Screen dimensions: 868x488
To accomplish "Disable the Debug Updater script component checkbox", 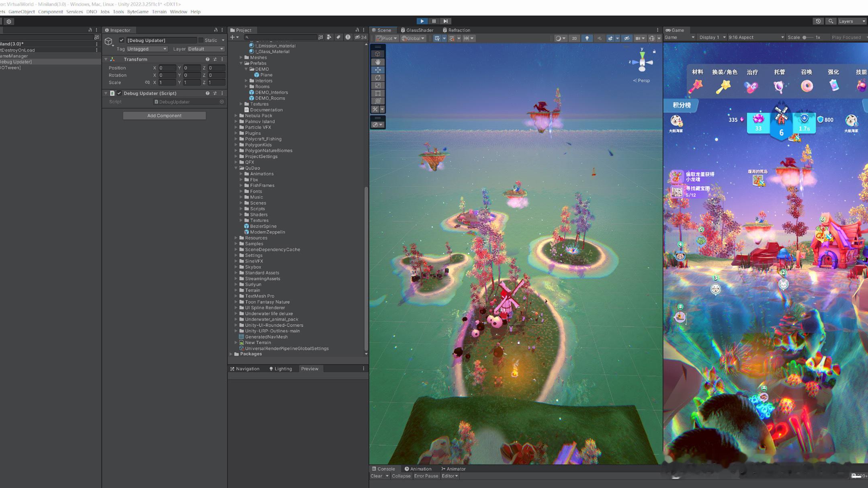I will pyautogui.click(x=119, y=93).
